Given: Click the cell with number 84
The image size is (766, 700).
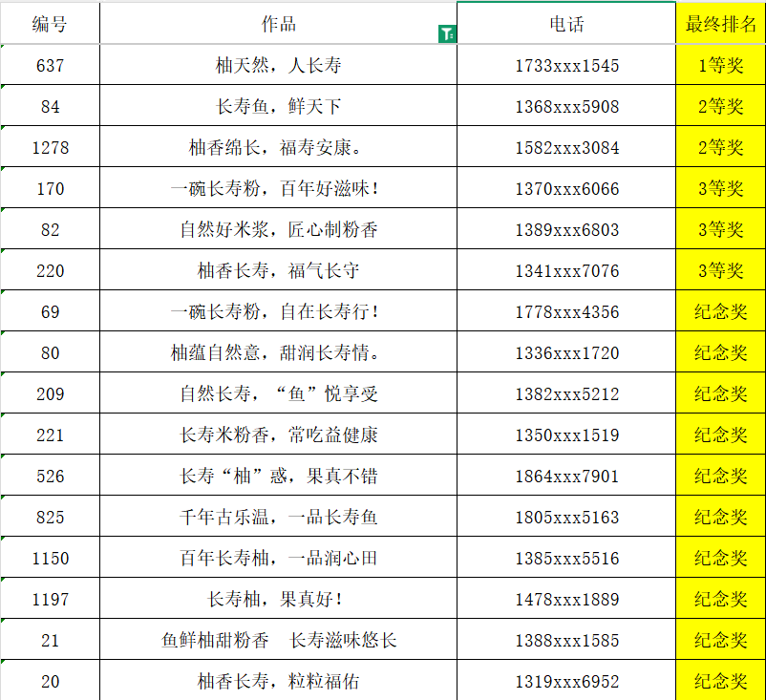Looking at the screenshot, I should pos(50,106).
